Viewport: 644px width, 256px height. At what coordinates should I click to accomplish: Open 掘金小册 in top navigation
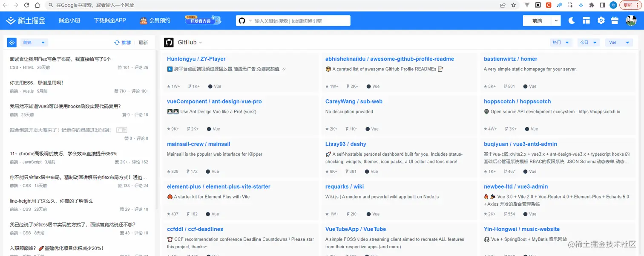tap(69, 20)
